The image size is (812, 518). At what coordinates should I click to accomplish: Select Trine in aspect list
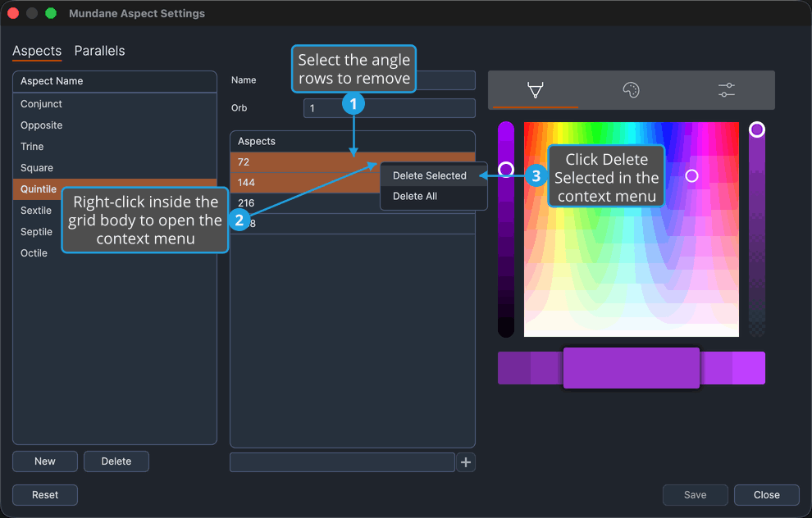pyautogui.click(x=115, y=147)
